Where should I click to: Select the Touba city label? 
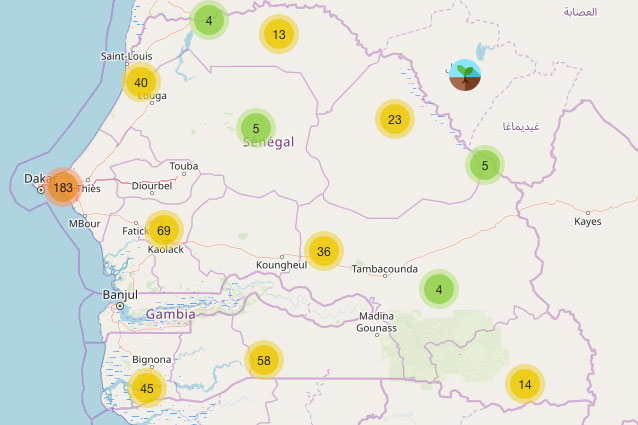pyautogui.click(x=184, y=166)
